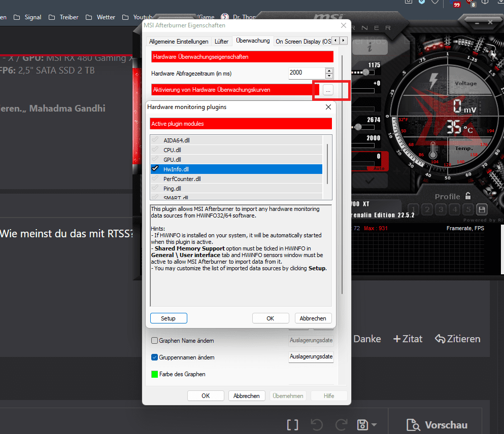Viewport: 504px width, 434px height.
Task: Increase the Hardware Abfragezeitraum value by one step
Action: [x=329, y=71]
